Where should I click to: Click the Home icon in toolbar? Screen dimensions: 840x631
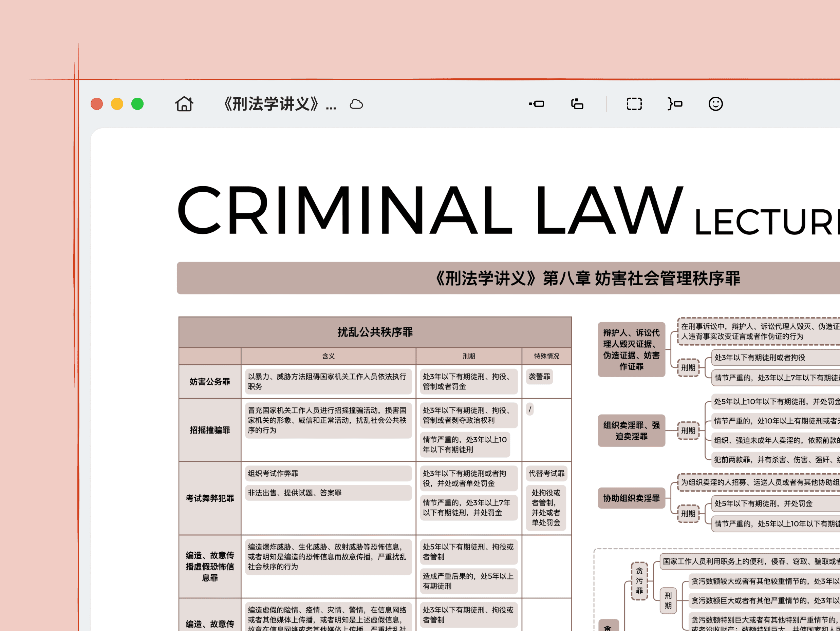184,104
